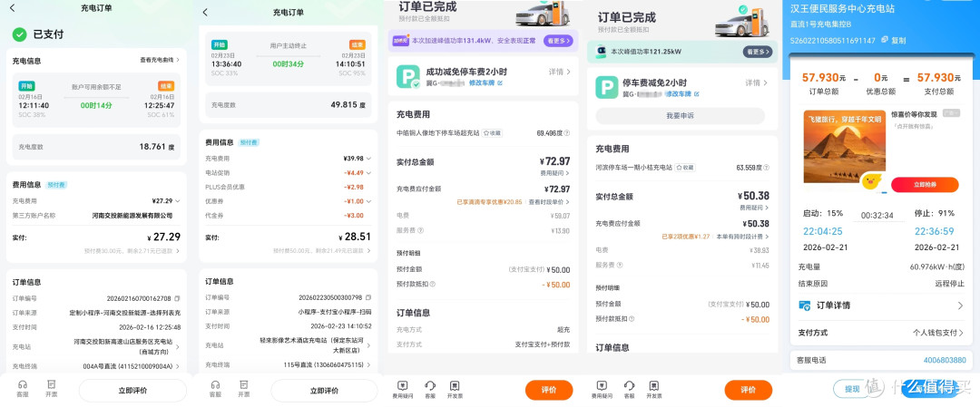The width and height of the screenshot is (980, 407).
Task: Tap back arrow on 13:36:40 充电订单 screen
Action: point(205,12)
